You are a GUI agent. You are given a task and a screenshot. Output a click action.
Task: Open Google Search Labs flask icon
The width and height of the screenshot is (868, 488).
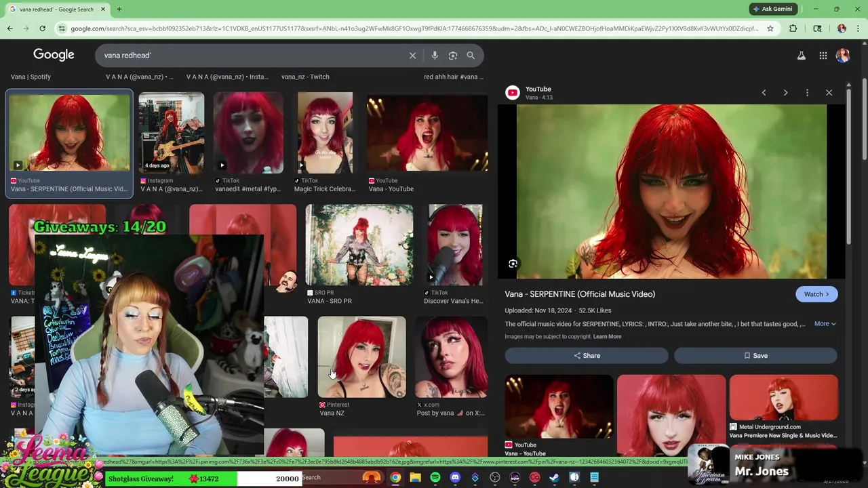coord(802,56)
